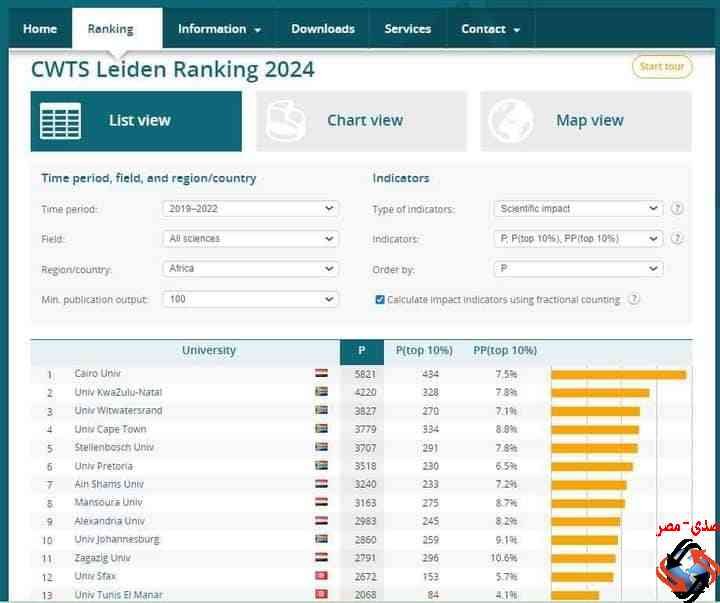Click the University column header
The width and height of the screenshot is (720, 603).
tap(209, 350)
